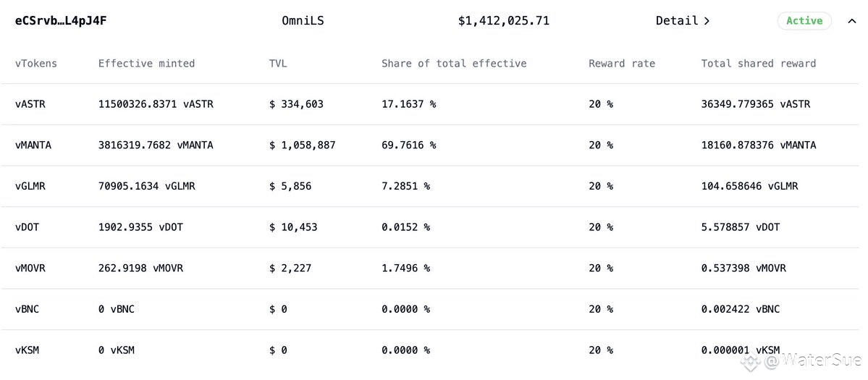Click the Effective minted column header
Viewport: 868px width, 380px height.
pyautogui.click(x=146, y=64)
